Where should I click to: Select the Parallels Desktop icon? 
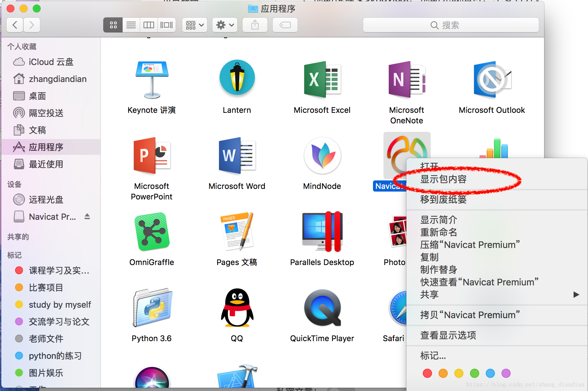322,231
